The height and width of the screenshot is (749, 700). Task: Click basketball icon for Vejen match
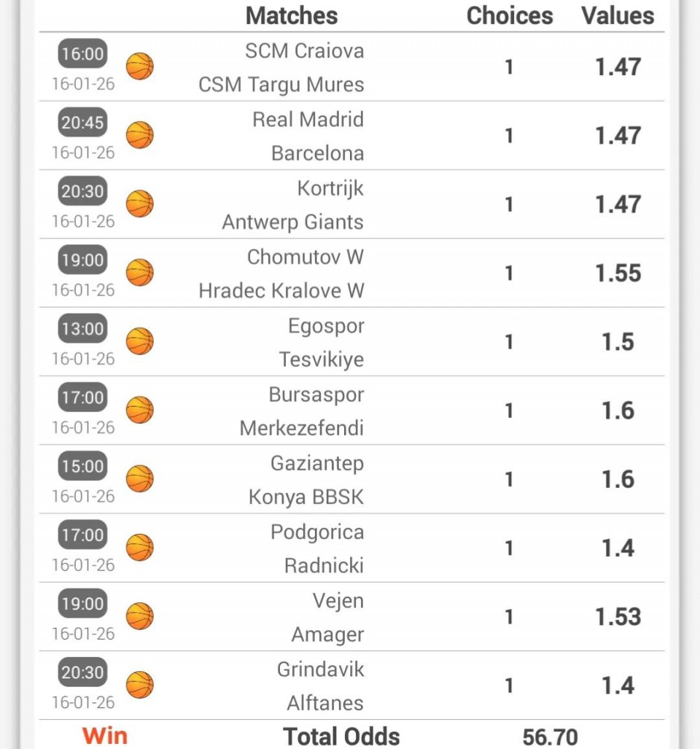point(140,616)
